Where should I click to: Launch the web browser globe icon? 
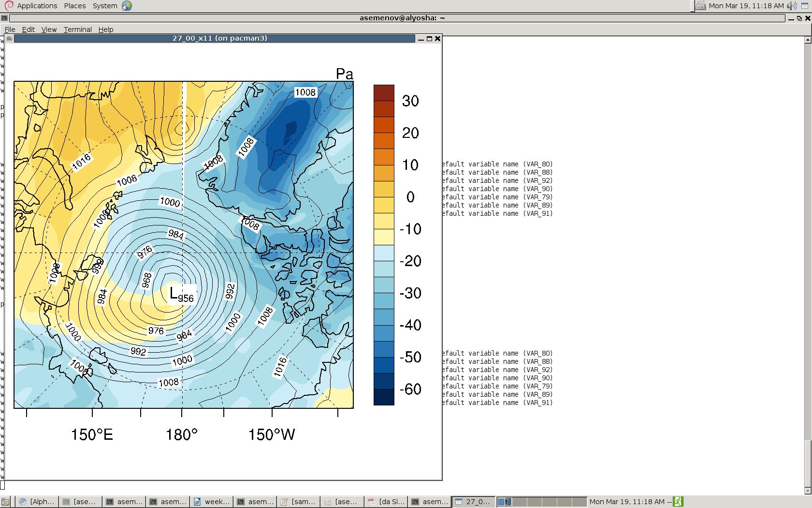(127, 6)
